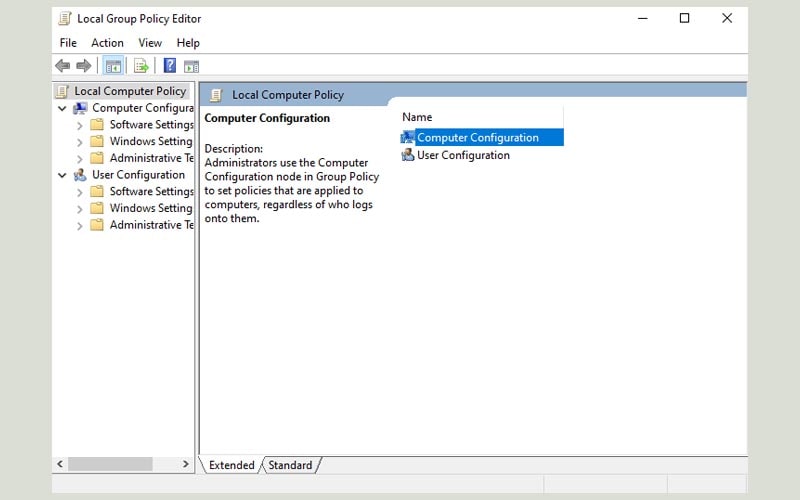Minimize the Local Group Policy Editor window
Viewport: 800px width, 500px height.
643,18
